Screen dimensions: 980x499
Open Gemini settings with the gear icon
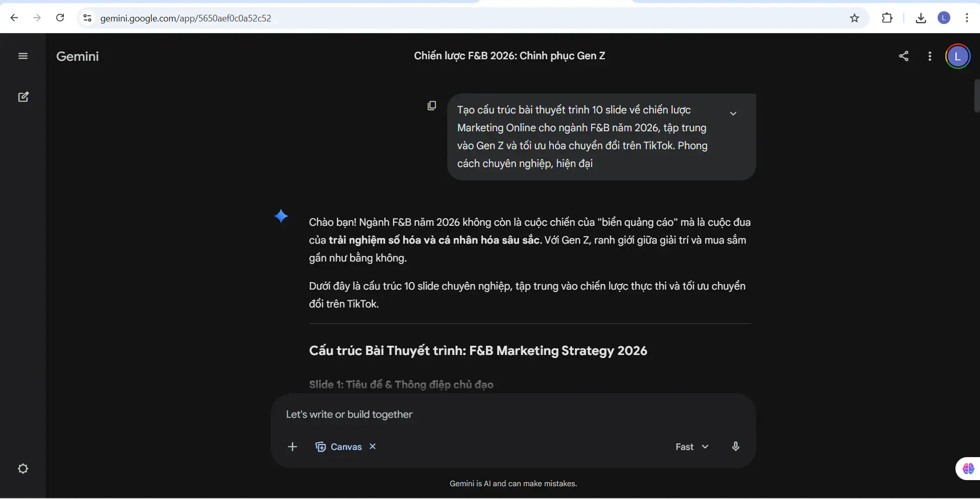(x=23, y=468)
